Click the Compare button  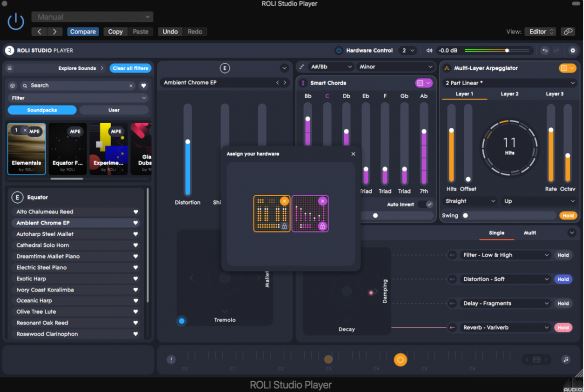[83, 32]
